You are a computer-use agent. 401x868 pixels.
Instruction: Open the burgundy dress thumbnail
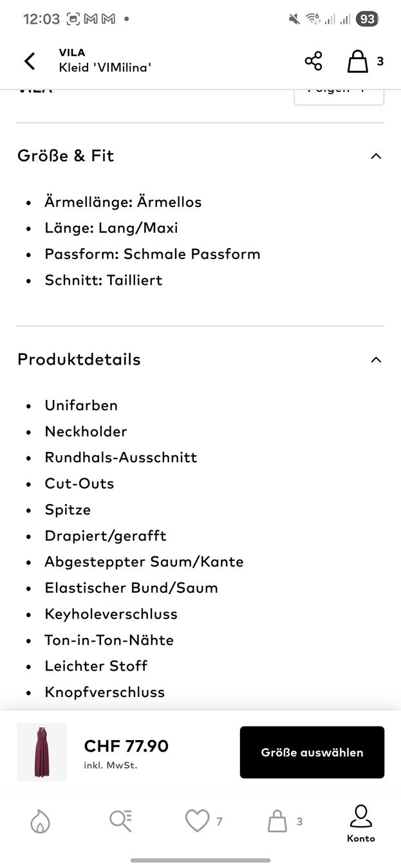(x=42, y=752)
